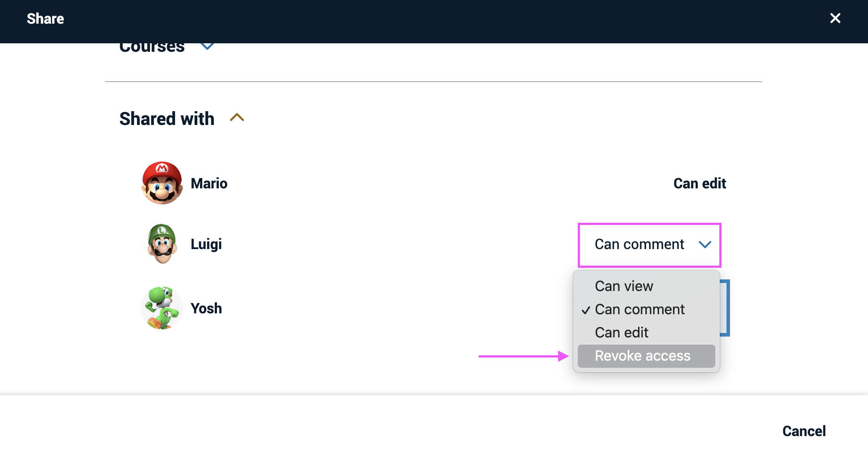The width and height of the screenshot is (868, 466).
Task: Open Luigi's Can comment permission dropdown
Action: (x=650, y=245)
